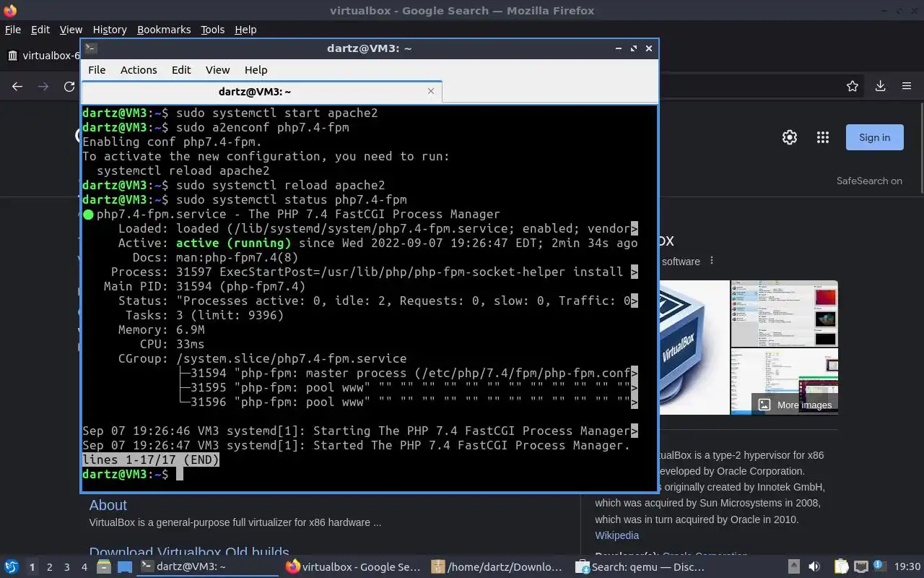Open Firefox Tools menu
The image size is (924, 578).
coord(212,30)
